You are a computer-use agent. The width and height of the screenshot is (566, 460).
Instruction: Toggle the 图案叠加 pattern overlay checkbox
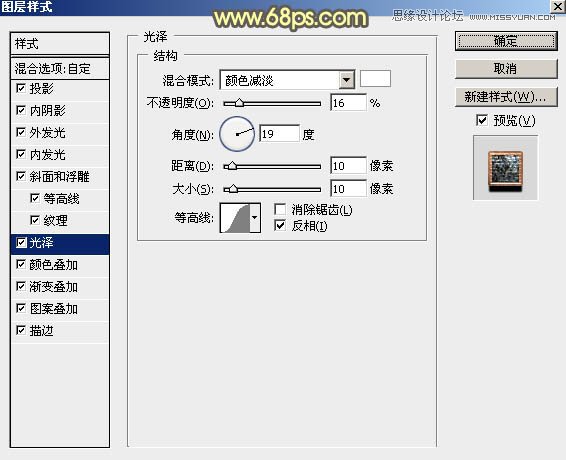21,309
